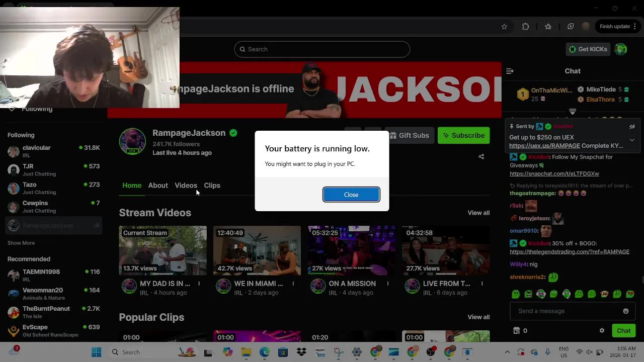
Task: Open the emoji picker in message box
Action: (x=625, y=311)
